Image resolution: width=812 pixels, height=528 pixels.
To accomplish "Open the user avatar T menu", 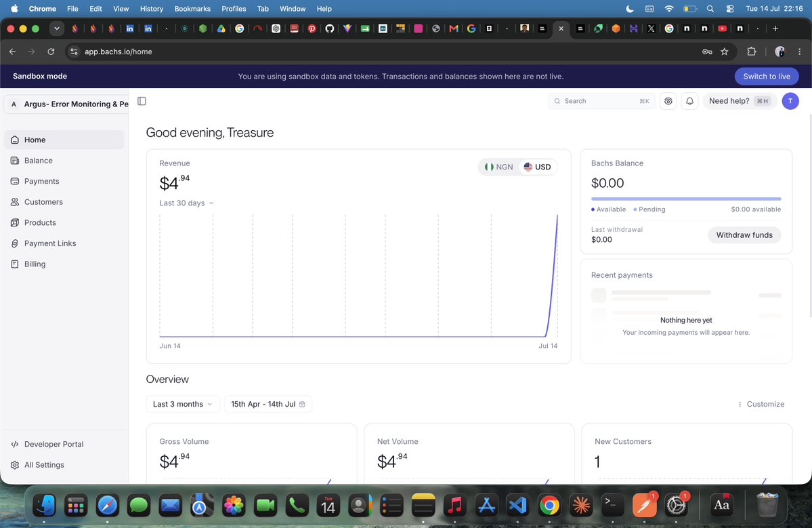I will pos(790,101).
